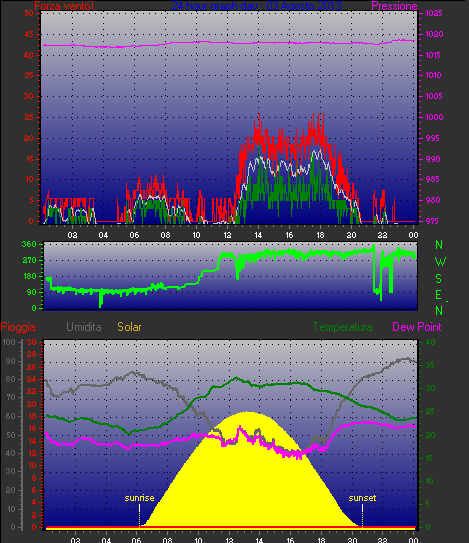Click the 'Forza vento' wind speed label
Screen dimensions: 469x543
[64, 6]
